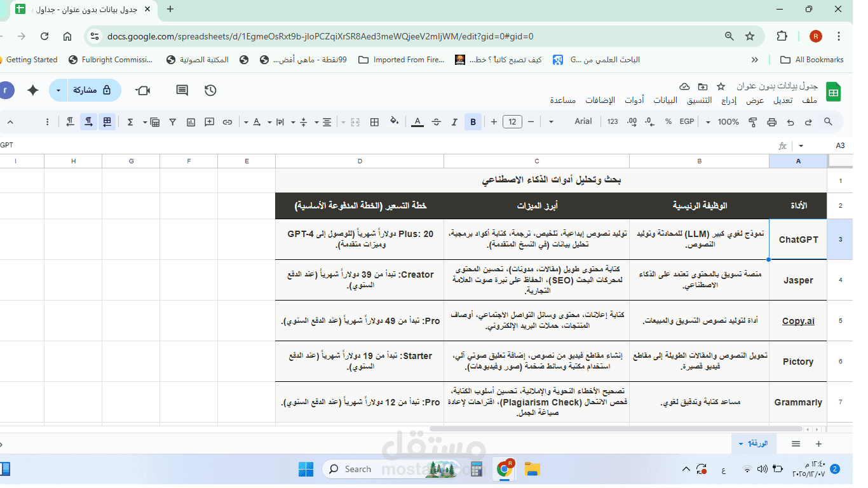Open the 123 more number formats

click(613, 122)
